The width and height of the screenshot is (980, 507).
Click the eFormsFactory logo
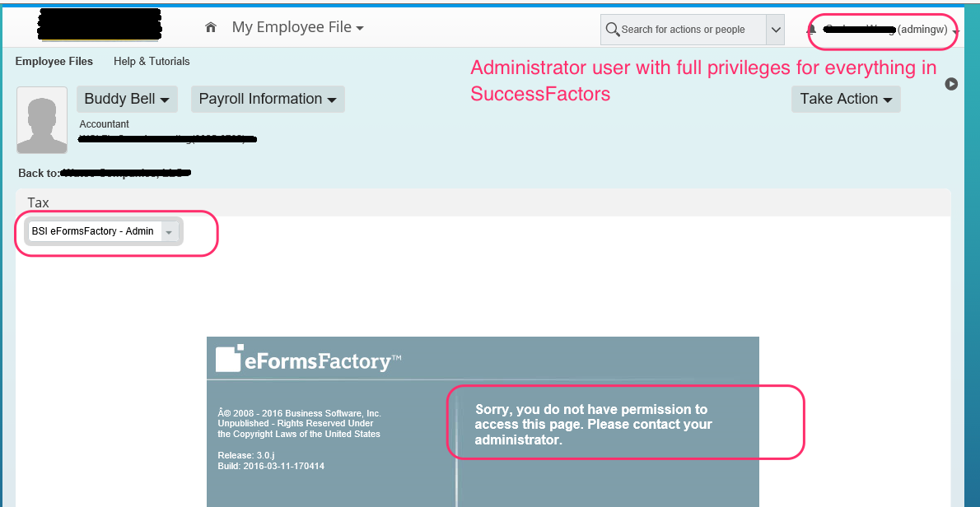308,359
